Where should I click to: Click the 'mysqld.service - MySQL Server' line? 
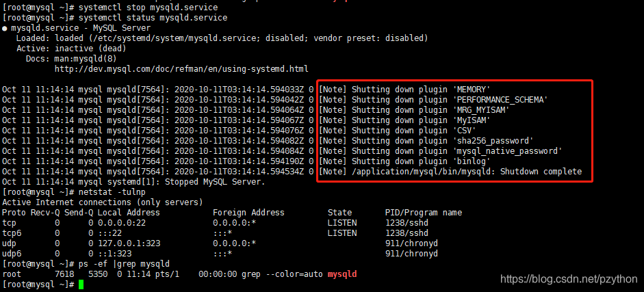pos(81,28)
